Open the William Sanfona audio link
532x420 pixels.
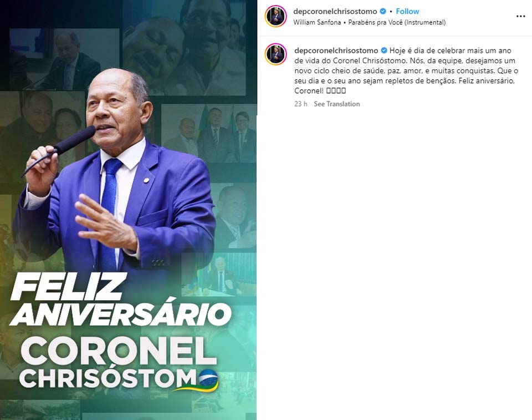pyautogui.click(x=317, y=22)
